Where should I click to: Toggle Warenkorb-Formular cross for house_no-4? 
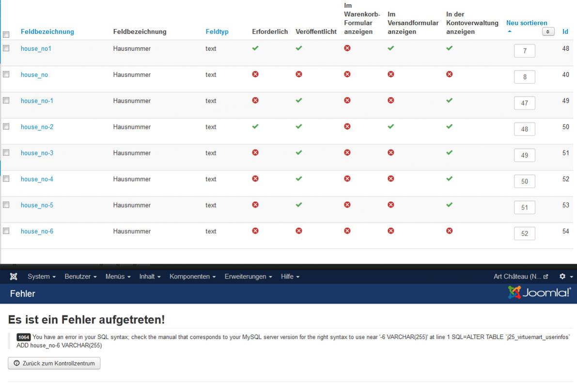pyautogui.click(x=347, y=179)
